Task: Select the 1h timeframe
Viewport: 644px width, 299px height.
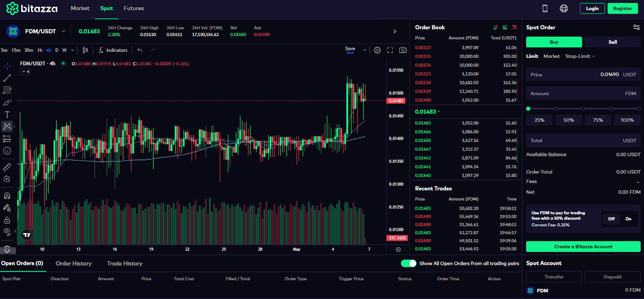Action: pyautogui.click(x=40, y=50)
